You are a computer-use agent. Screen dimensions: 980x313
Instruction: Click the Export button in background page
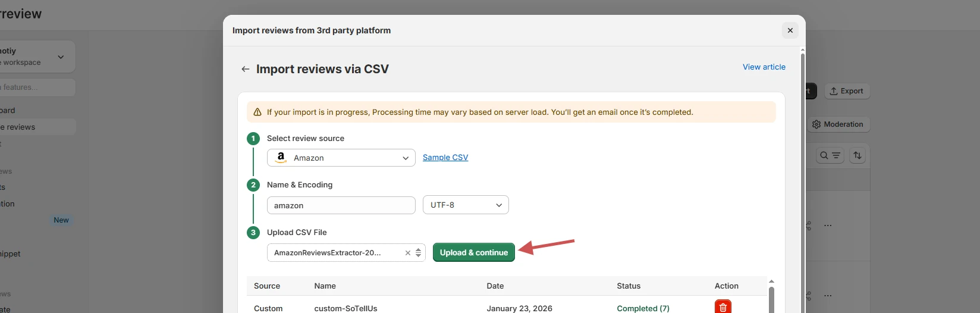click(x=847, y=91)
